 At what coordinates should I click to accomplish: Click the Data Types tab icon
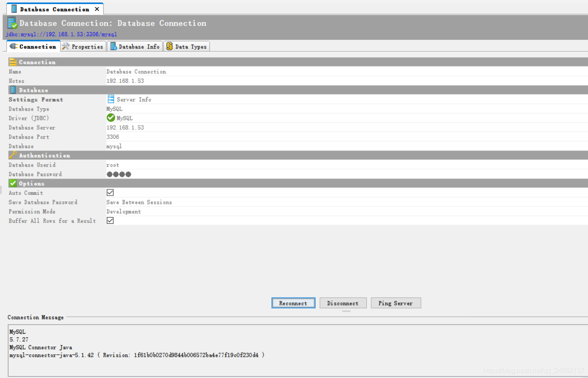(169, 46)
